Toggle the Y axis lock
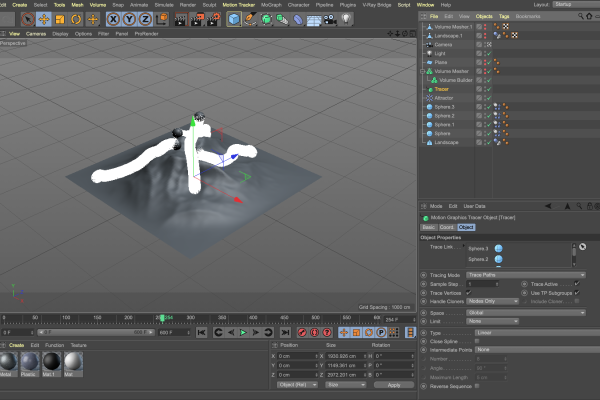The width and height of the screenshot is (600, 400). [129, 19]
